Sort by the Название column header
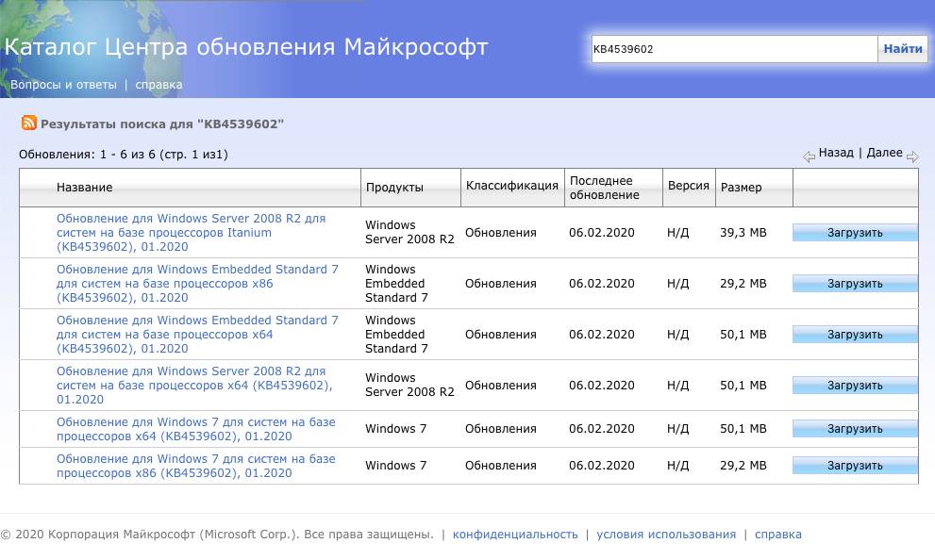 85,187
